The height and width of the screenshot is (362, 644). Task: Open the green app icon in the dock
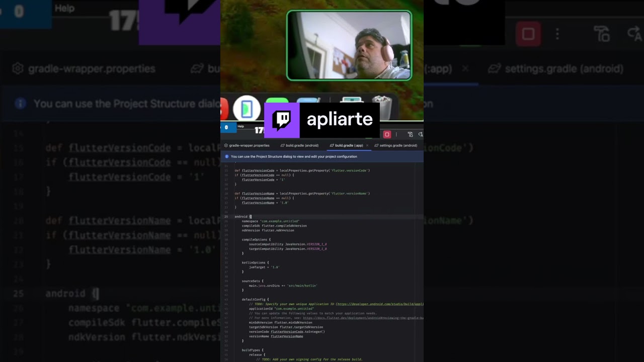(277, 101)
